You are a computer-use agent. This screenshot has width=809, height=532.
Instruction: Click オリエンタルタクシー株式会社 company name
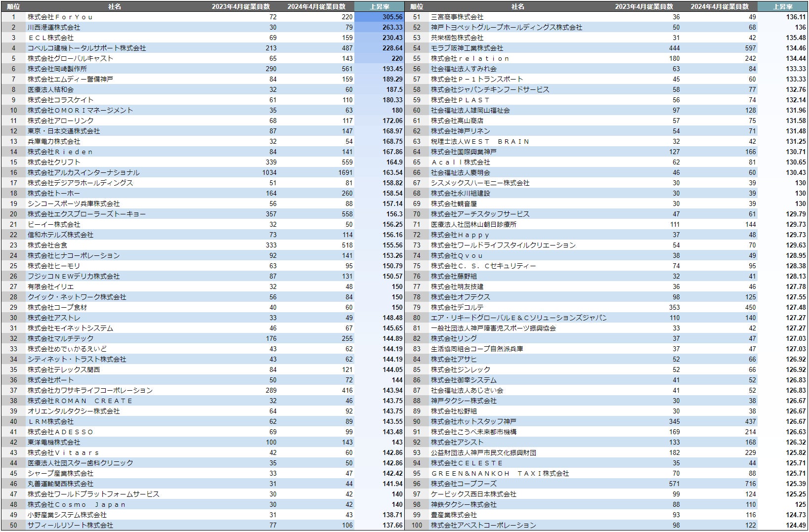tap(74, 411)
